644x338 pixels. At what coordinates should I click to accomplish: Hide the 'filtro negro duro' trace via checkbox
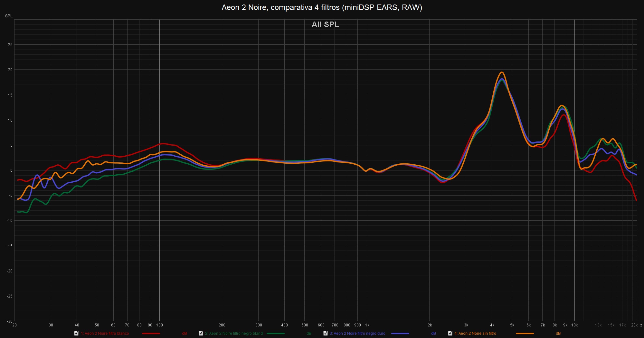pyautogui.click(x=326, y=333)
